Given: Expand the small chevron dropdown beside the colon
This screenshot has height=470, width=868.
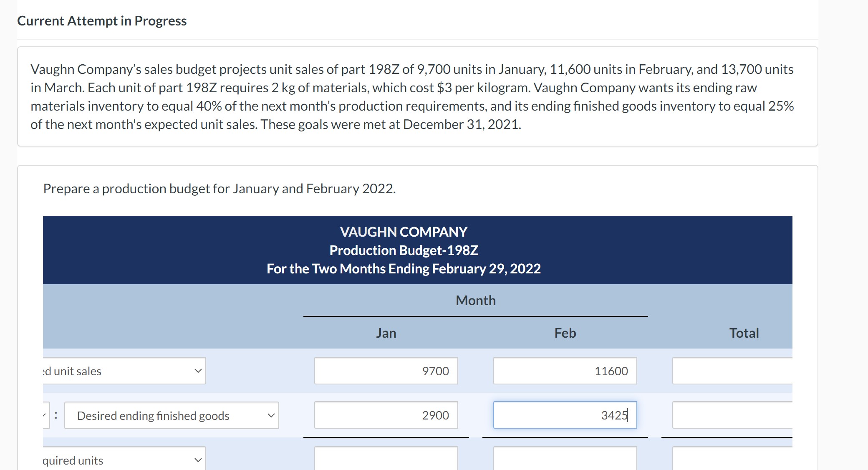Looking at the screenshot, I should (44, 415).
